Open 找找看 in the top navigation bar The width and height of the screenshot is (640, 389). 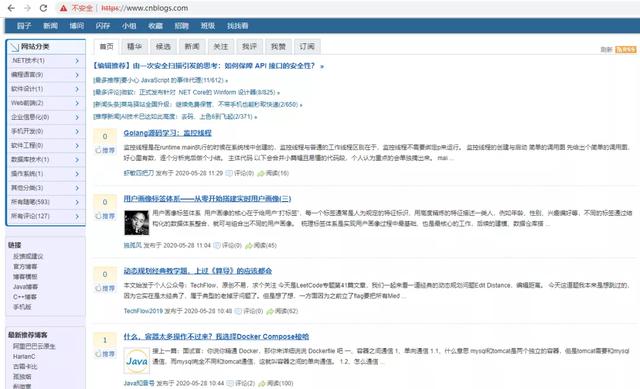(x=238, y=26)
